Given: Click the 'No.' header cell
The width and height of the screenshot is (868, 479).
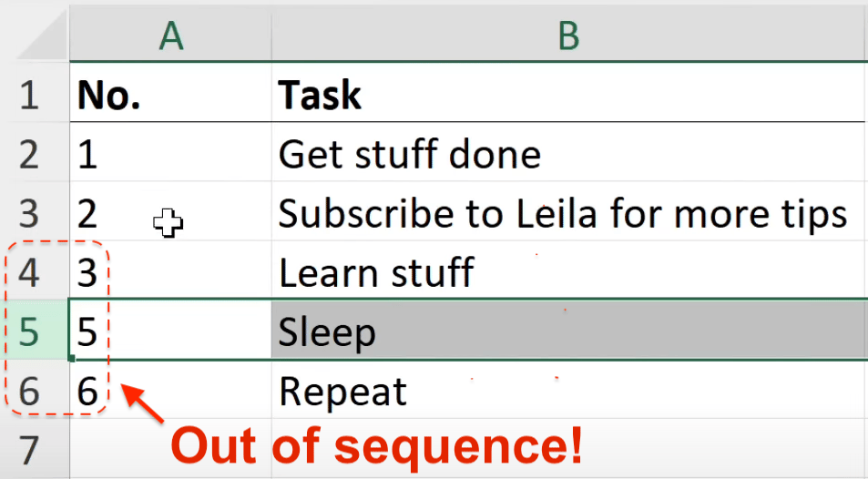Looking at the screenshot, I should coord(171,92).
